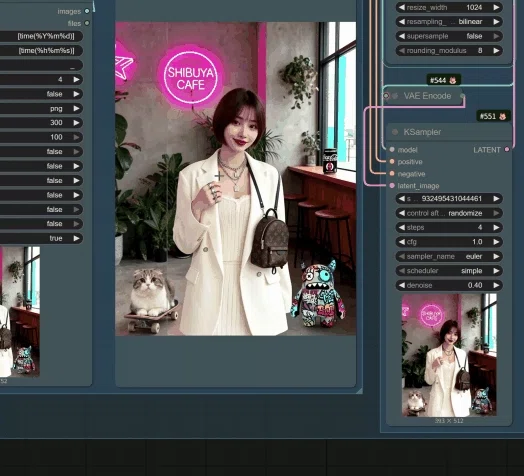Click the KSampler positive input connector
The width and height of the screenshot is (524, 476).
coord(392,161)
